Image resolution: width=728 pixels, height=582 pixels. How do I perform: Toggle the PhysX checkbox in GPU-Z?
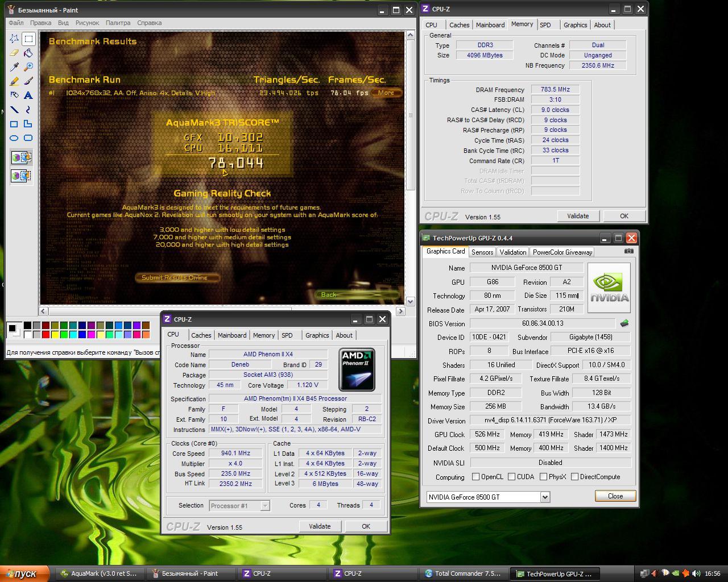click(x=544, y=477)
